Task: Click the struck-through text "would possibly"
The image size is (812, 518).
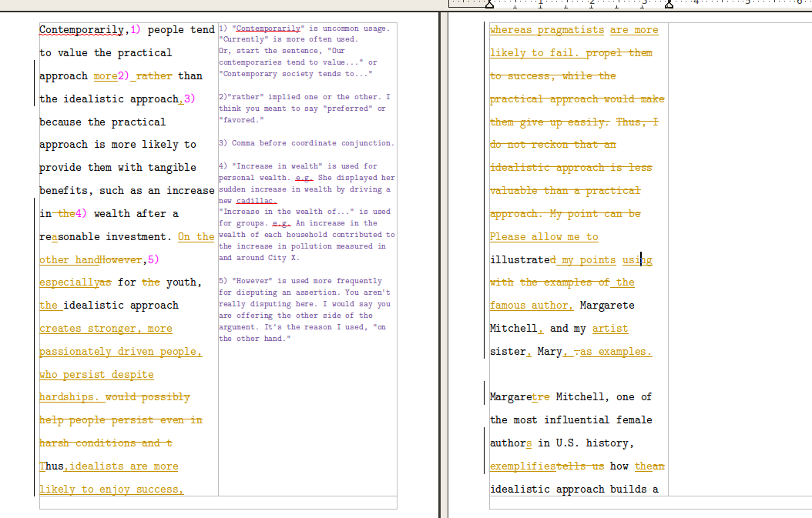Action: pos(148,397)
